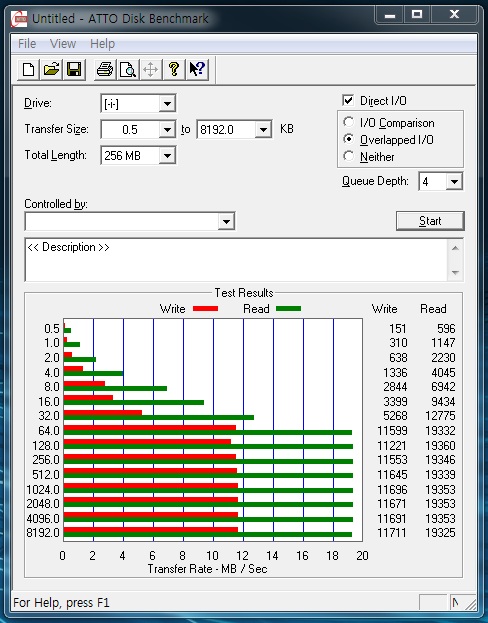The image size is (488, 623).
Task: Print results using the printer icon
Action: coord(105,70)
